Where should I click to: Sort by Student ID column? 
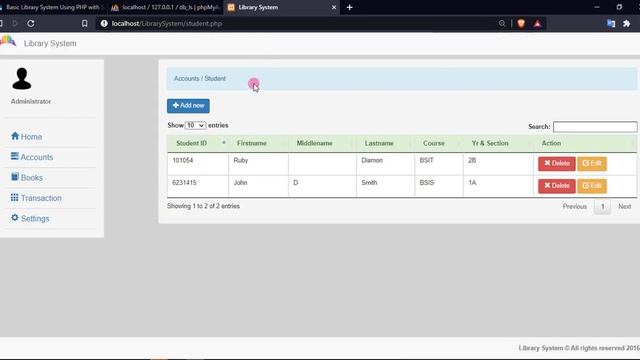point(198,143)
